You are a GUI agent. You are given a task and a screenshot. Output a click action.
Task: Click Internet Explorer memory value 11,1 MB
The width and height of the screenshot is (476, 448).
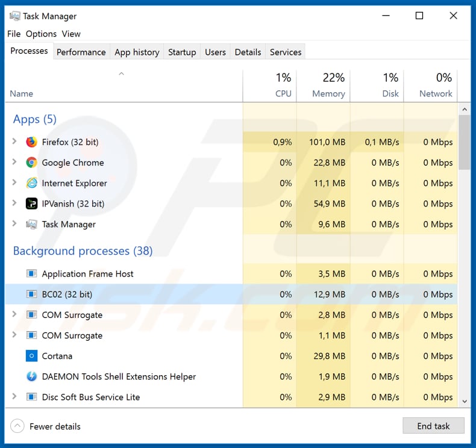(x=330, y=183)
